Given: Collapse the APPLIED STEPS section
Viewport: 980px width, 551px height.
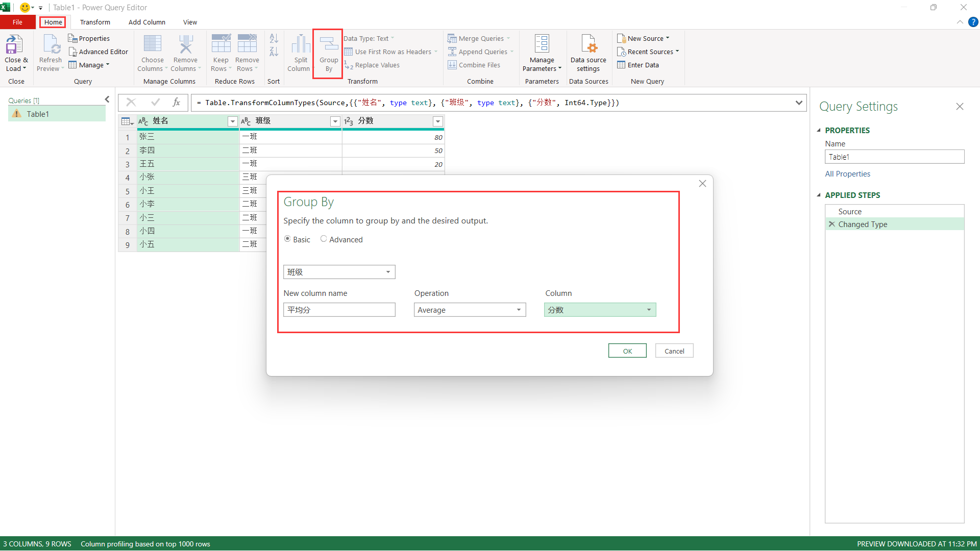Looking at the screenshot, I should point(819,195).
